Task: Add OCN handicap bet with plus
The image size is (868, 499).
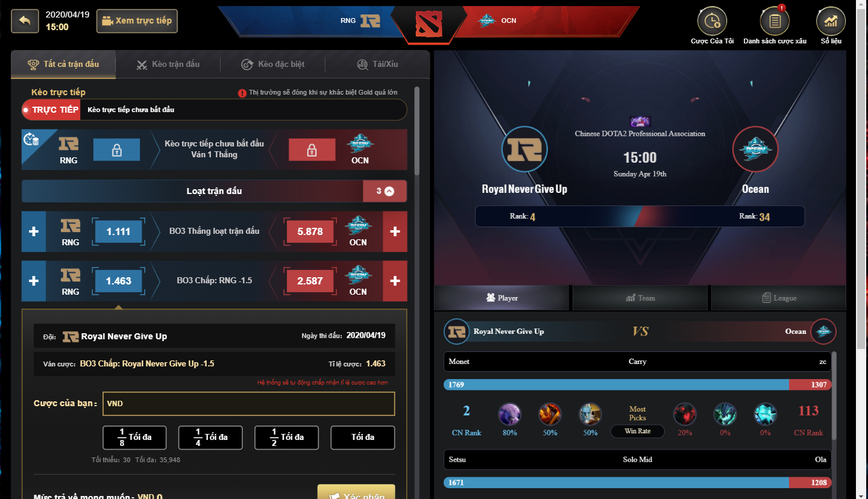Action: click(x=395, y=281)
